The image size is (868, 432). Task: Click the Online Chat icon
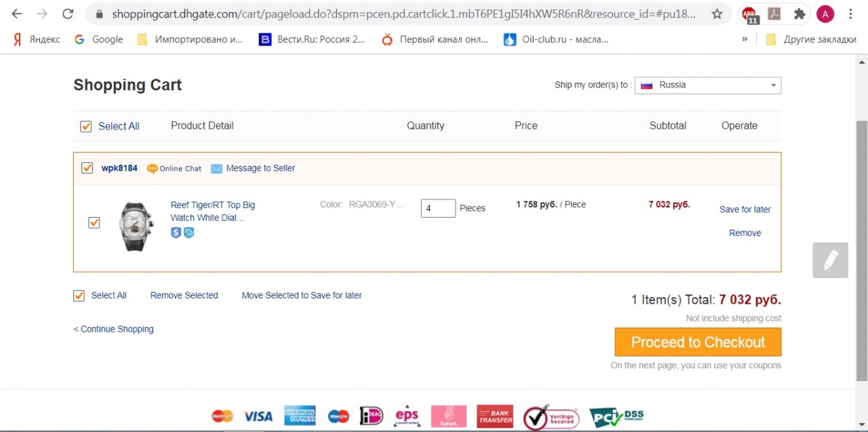(153, 168)
